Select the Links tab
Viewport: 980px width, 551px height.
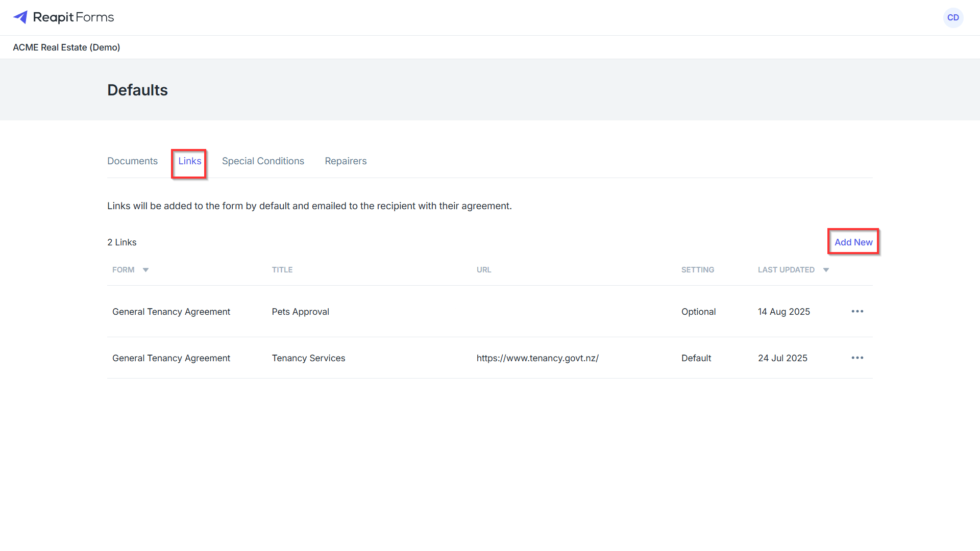[x=190, y=161]
